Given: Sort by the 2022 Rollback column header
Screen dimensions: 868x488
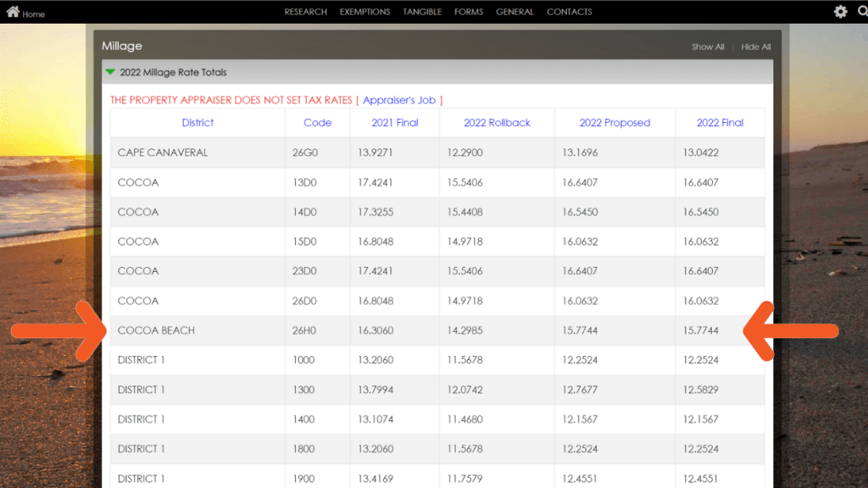Looking at the screenshot, I should (497, 123).
